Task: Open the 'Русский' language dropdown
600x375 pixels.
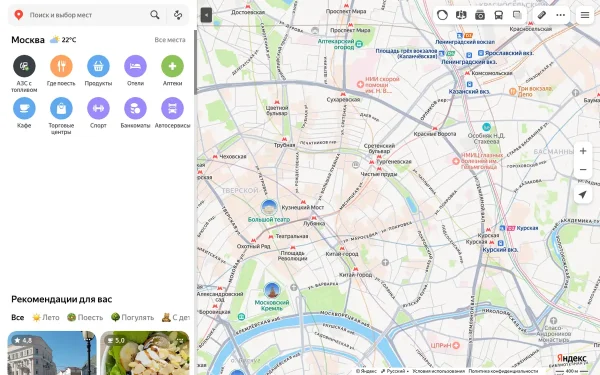Action: [x=395, y=371]
